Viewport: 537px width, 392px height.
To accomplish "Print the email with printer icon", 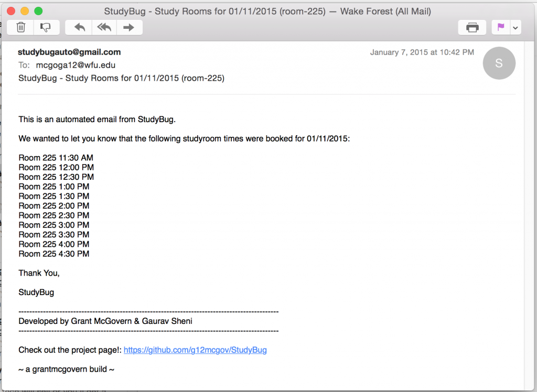I will click(x=472, y=27).
